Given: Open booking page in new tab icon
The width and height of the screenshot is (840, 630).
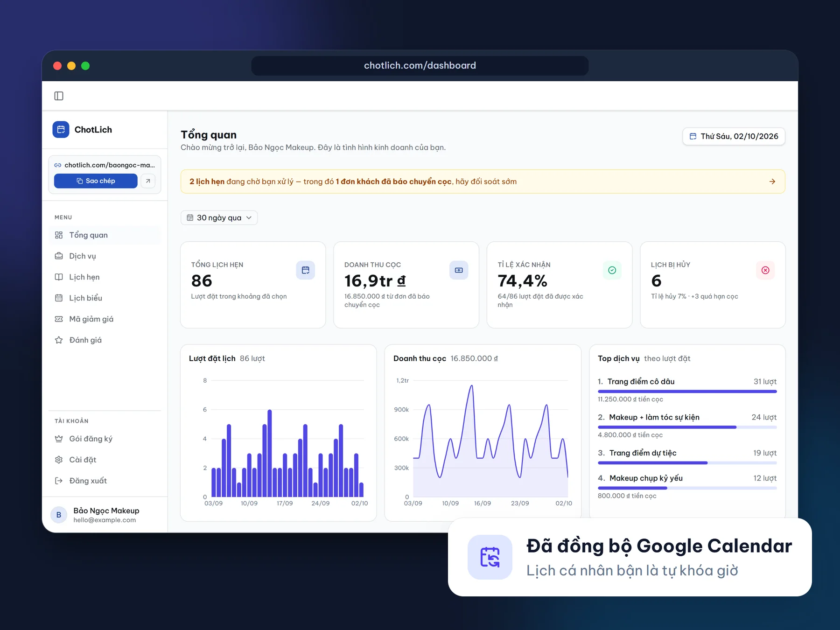Looking at the screenshot, I should click(148, 181).
